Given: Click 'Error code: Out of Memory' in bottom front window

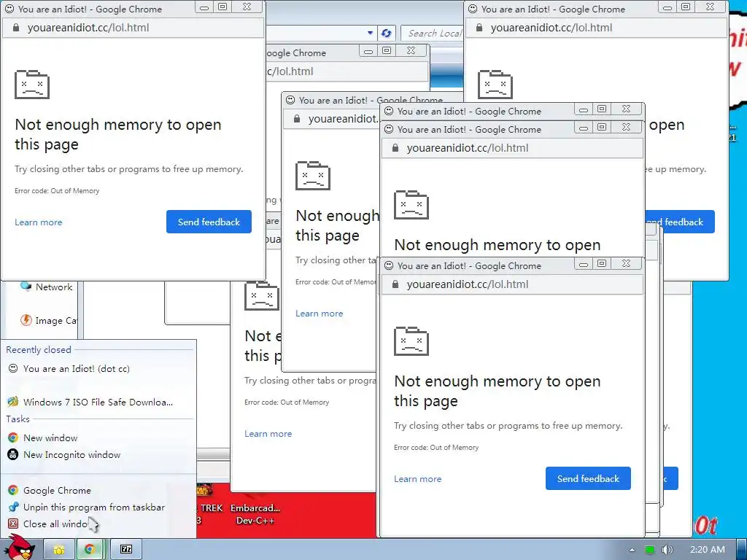Looking at the screenshot, I should 436,448.
